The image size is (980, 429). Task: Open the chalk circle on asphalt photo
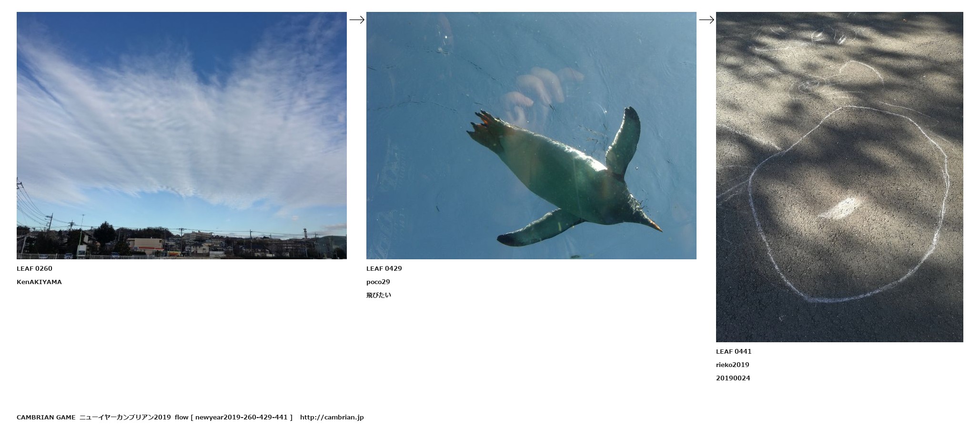pyautogui.click(x=839, y=177)
